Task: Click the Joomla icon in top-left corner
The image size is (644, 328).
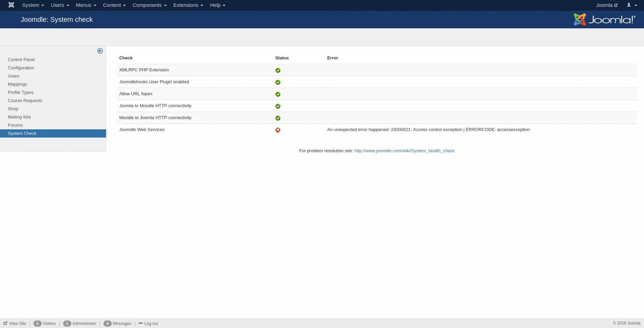Action: point(11,5)
